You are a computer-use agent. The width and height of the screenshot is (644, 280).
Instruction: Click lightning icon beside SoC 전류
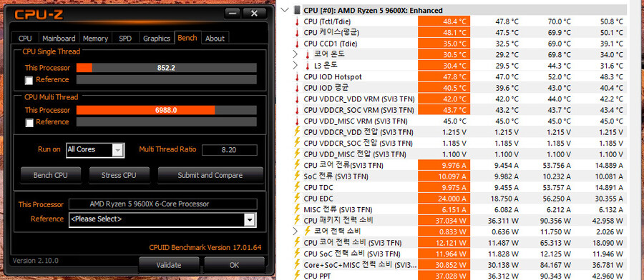pyautogui.click(x=298, y=176)
